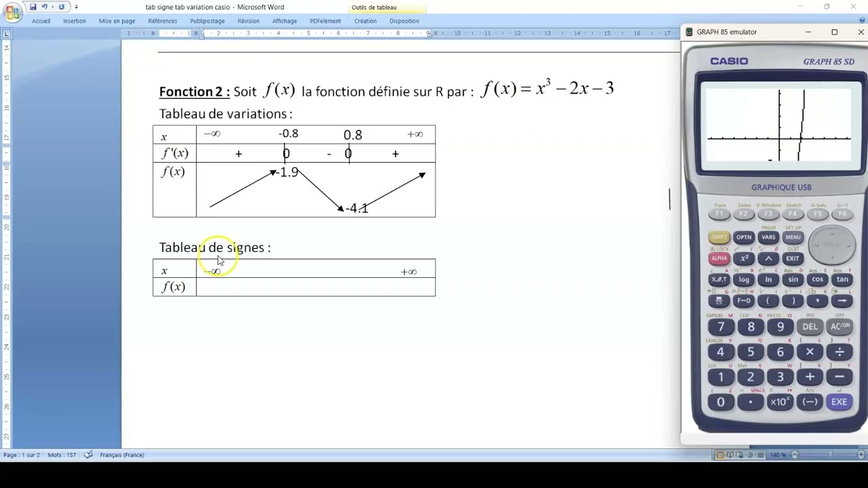Open the Insertion ribbon tab

(x=75, y=21)
